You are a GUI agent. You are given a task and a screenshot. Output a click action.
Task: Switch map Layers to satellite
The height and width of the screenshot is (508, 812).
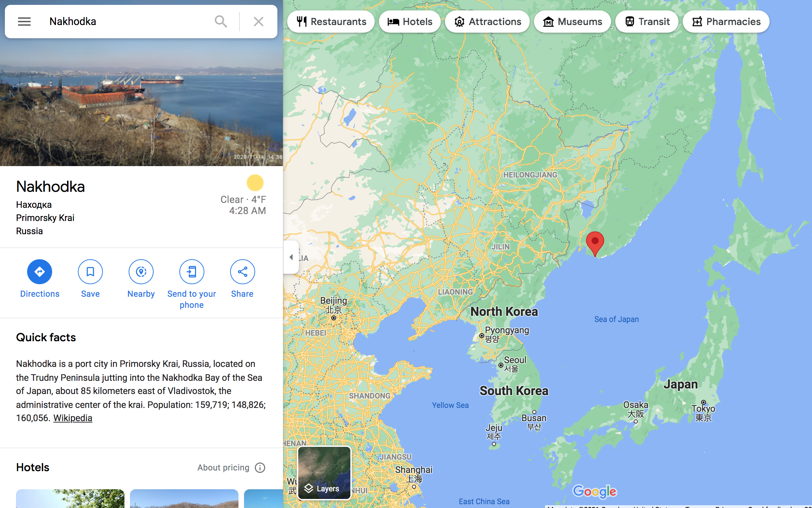(x=324, y=473)
